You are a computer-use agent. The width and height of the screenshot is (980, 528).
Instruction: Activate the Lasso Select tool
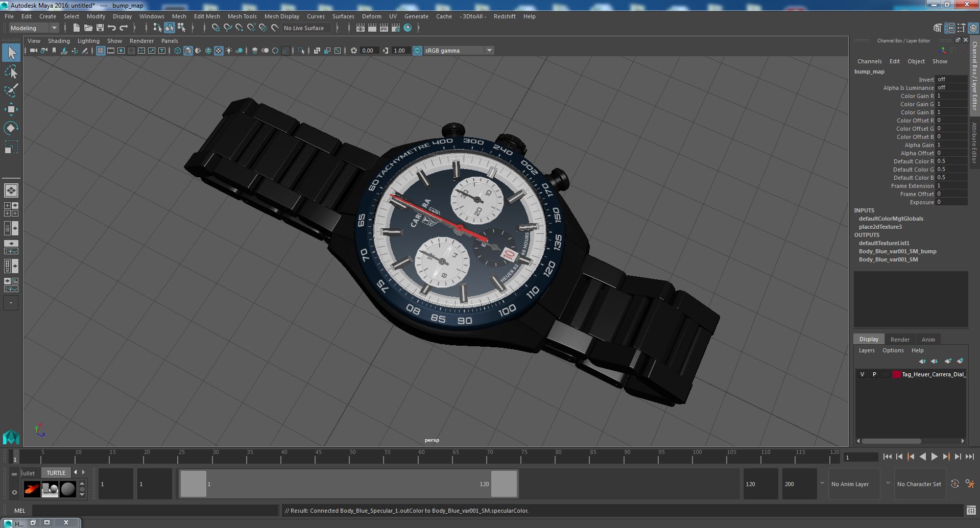point(11,72)
